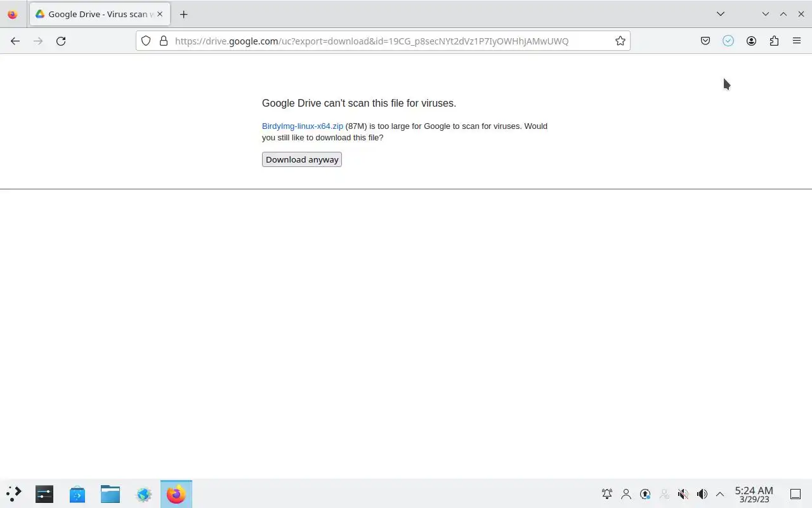Open a new tab with plus button
Screen dimensions: 812x508
(183, 14)
